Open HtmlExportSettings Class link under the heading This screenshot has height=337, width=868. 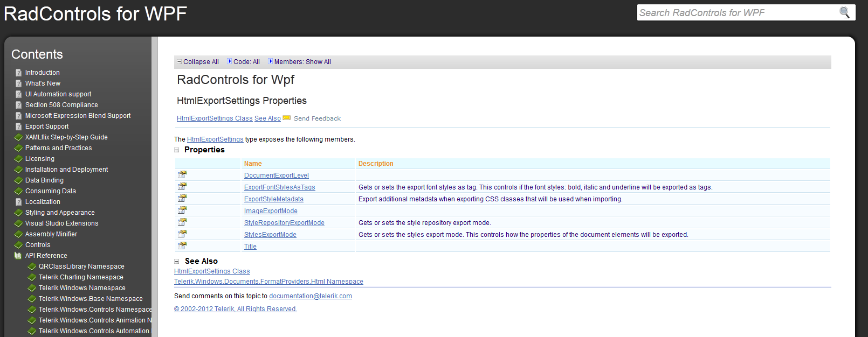coord(215,118)
